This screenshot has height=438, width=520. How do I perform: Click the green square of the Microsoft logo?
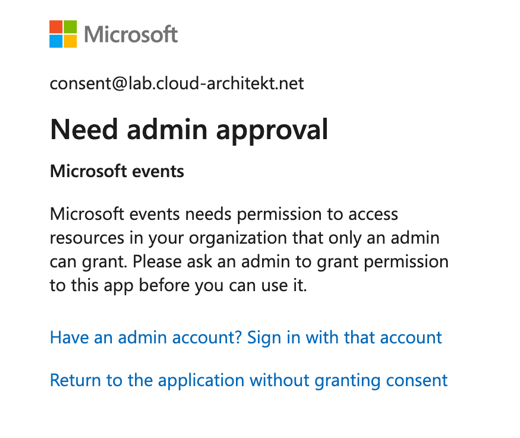(70, 27)
